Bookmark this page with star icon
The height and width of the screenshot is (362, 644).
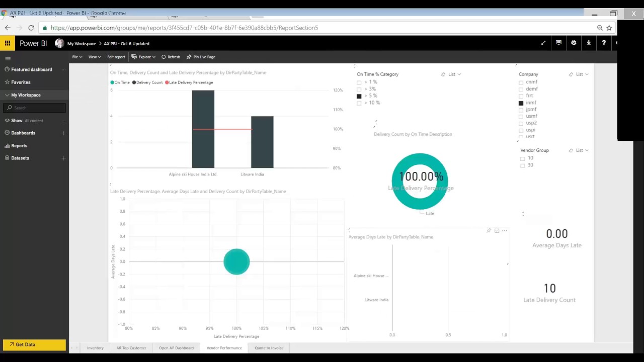tap(609, 28)
